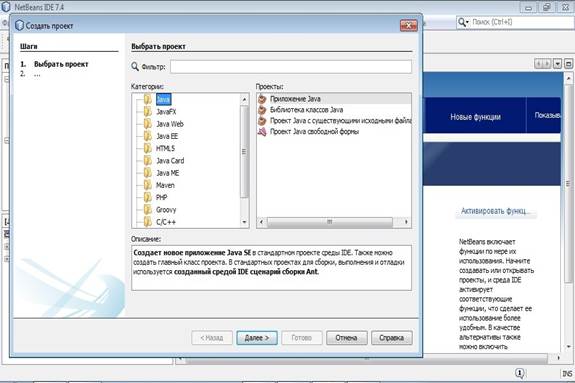The height and width of the screenshot is (383, 575).
Task: Click the Maven folder icon
Action: (148, 185)
